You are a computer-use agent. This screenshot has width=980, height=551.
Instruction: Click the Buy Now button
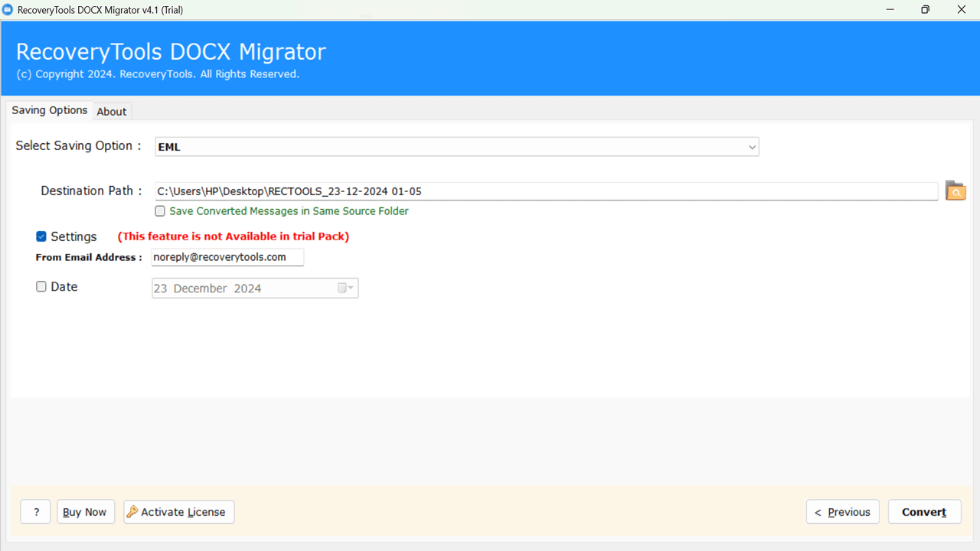(x=86, y=512)
